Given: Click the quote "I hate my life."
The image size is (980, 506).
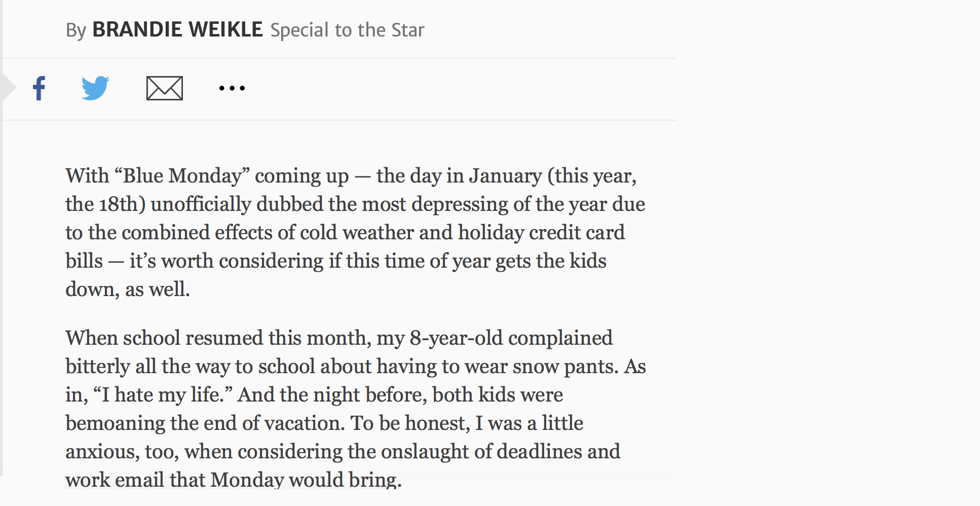Looking at the screenshot, I should point(163,395).
